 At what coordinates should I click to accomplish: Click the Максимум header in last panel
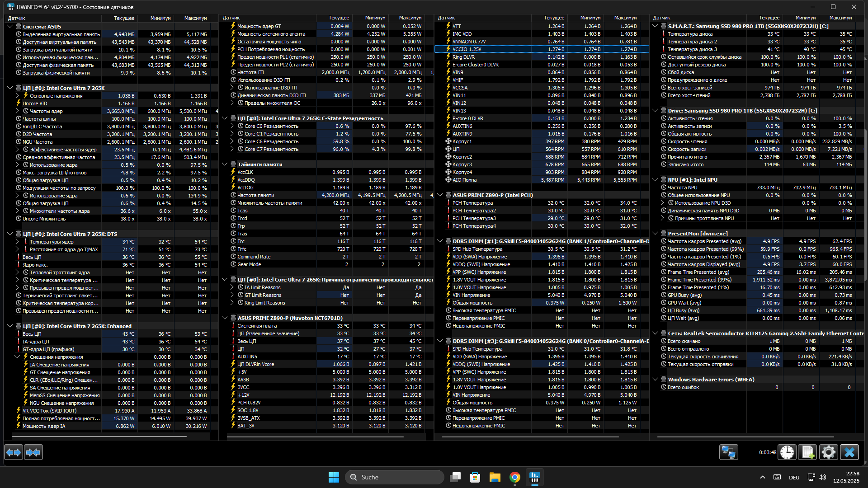tap(840, 18)
